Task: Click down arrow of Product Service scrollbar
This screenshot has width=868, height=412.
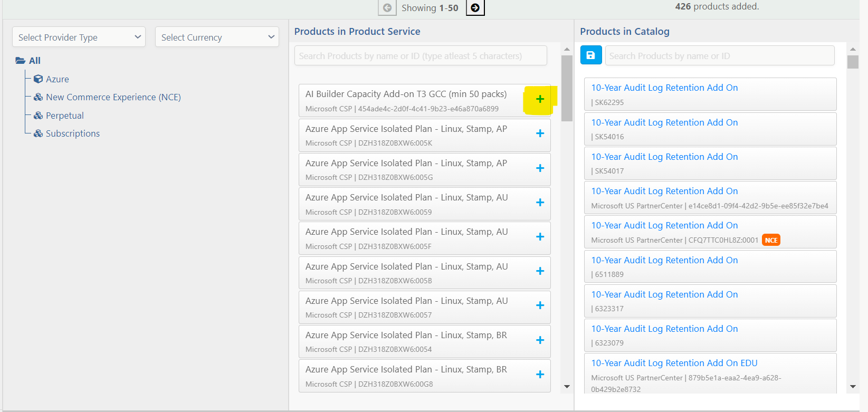Action: (x=567, y=387)
